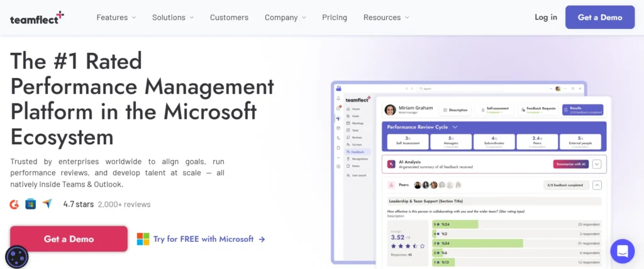Viewport: 644px width, 269px height.
Task: Open the cookie preferences round icon
Action: [x=17, y=257]
